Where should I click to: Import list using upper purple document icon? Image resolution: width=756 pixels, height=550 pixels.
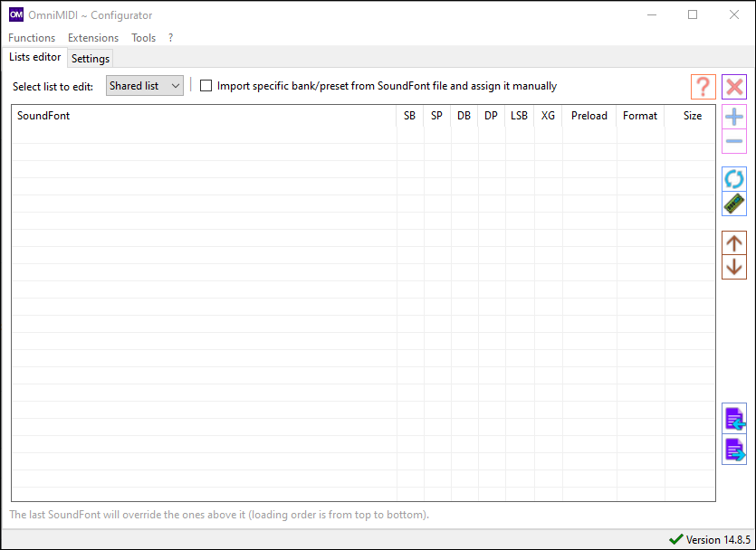[734, 418]
